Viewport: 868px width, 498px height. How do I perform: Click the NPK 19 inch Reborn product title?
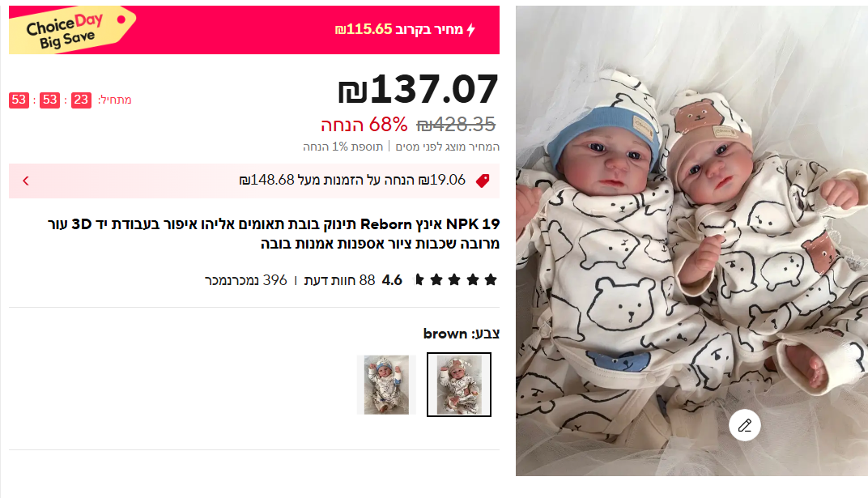(x=274, y=233)
